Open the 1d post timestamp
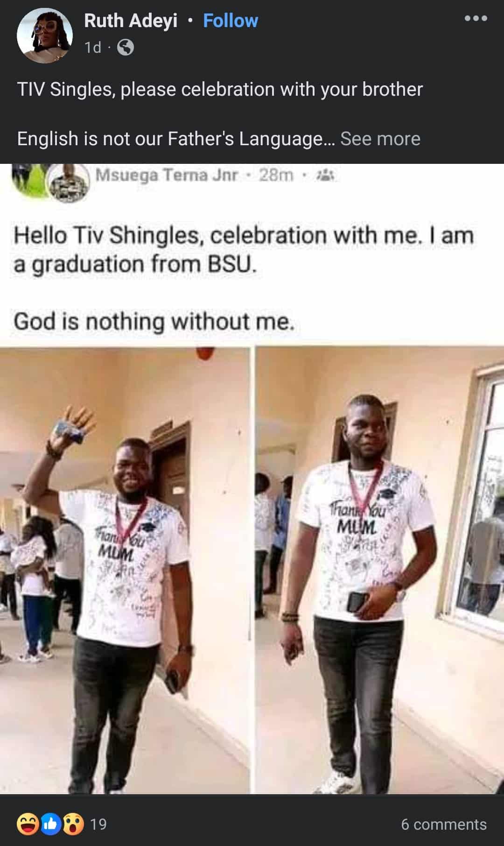The height and width of the screenshot is (846, 504). coord(93,48)
